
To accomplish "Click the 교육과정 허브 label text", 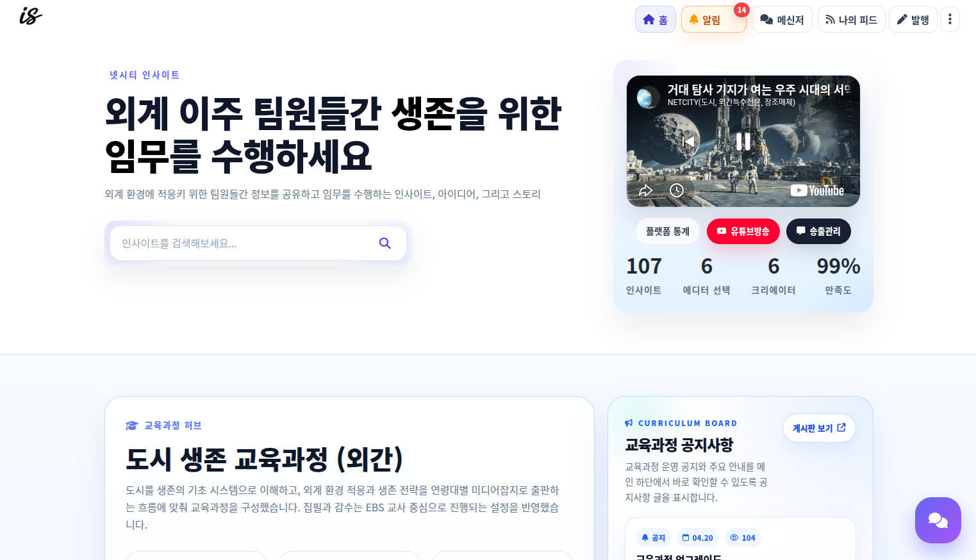I will point(173,425).
